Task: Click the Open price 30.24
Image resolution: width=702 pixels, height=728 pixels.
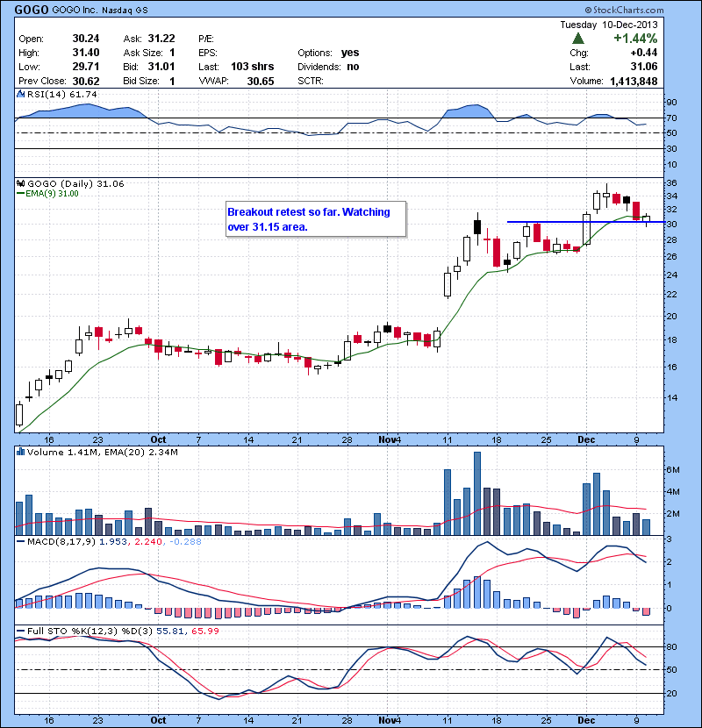Action: tap(85, 39)
